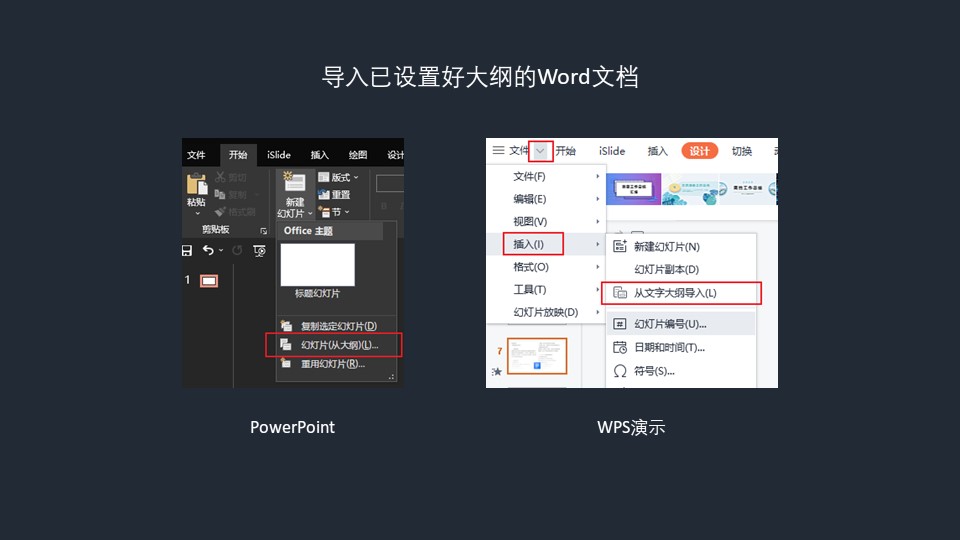Select the 标题幻灯片 layout thumbnail
Viewport: 960px width, 540px height.
pos(318,264)
